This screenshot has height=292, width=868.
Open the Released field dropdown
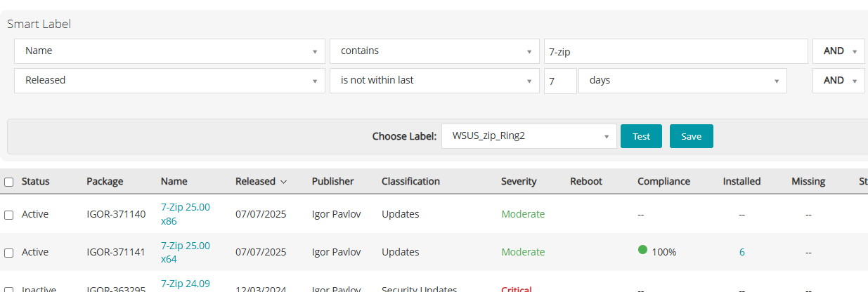pyautogui.click(x=169, y=81)
